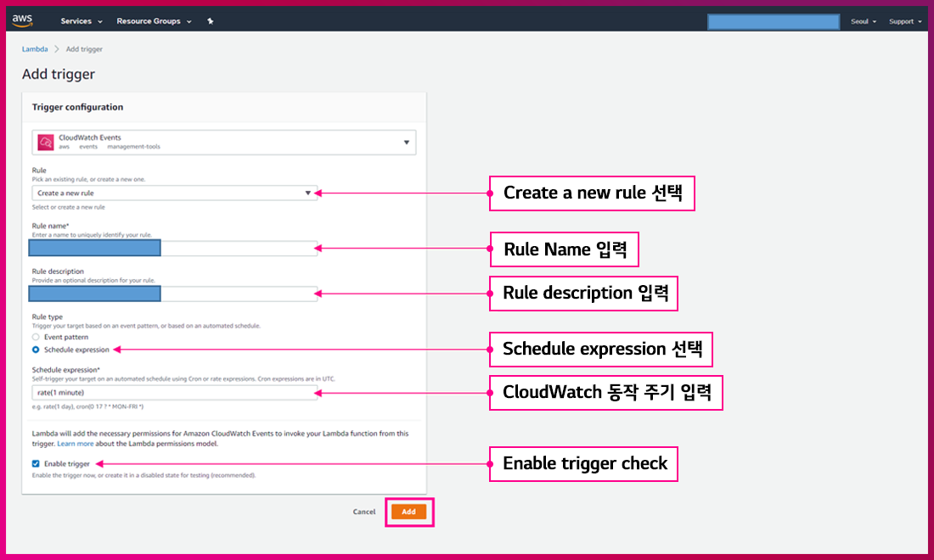Go to Lambda breadcrumb link

35,49
